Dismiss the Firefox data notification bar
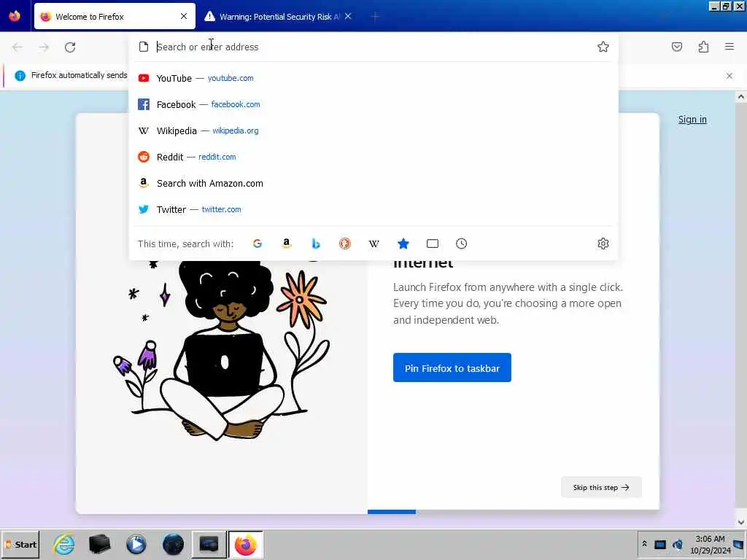This screenshot has width=747, height=560. 729,76
